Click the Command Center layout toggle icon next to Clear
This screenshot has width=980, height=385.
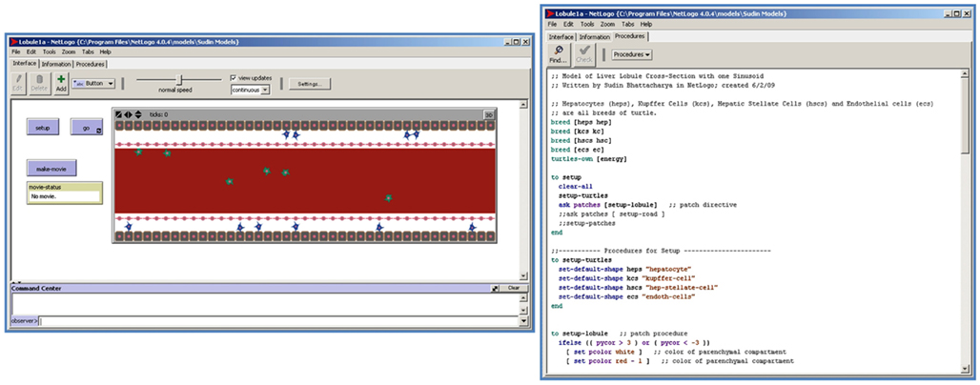pos(495,288)
